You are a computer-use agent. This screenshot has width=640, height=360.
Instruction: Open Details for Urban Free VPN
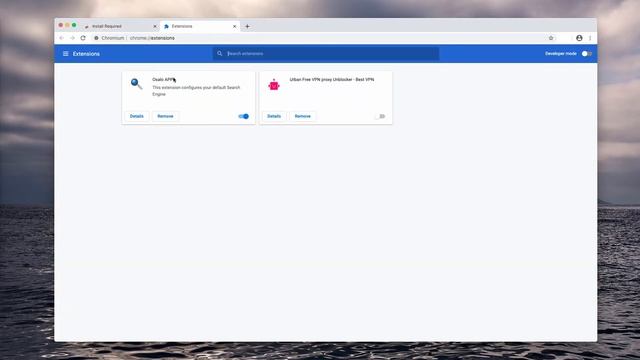tap(274, 116)
